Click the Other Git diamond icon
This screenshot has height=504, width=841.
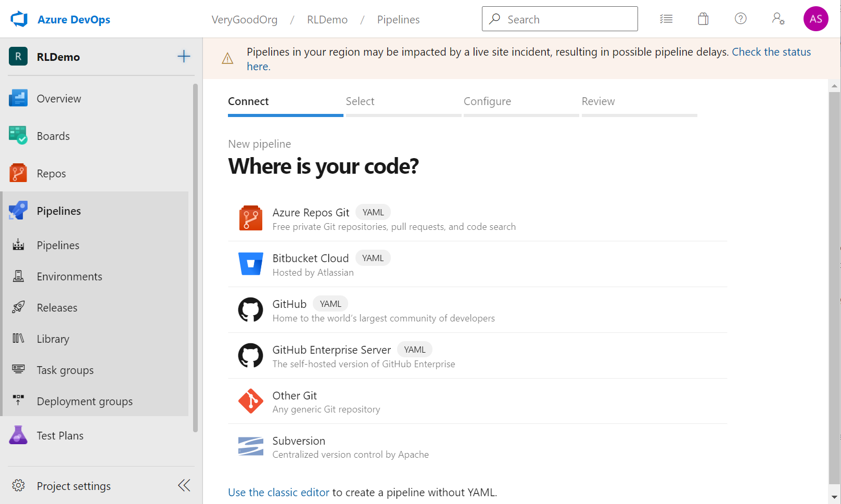(250, 401)
